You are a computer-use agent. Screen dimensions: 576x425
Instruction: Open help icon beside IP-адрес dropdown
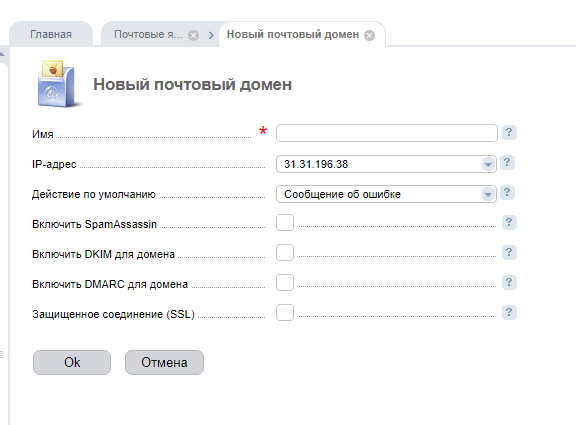point(507,162)
